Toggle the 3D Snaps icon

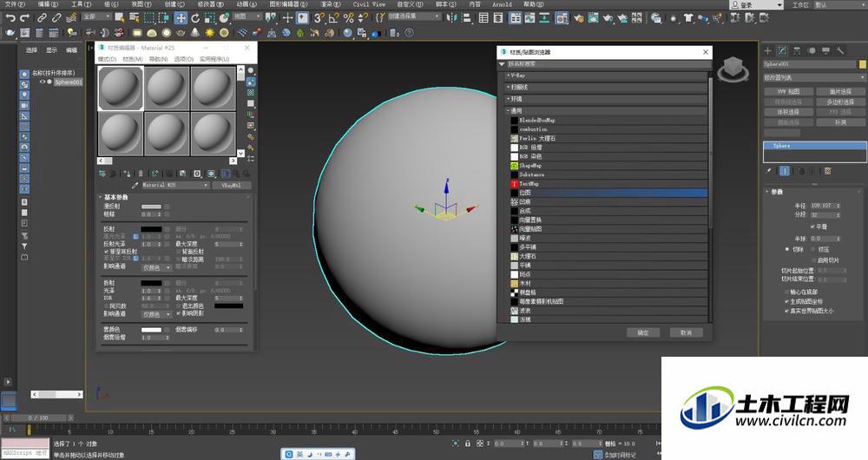[319, 17]
